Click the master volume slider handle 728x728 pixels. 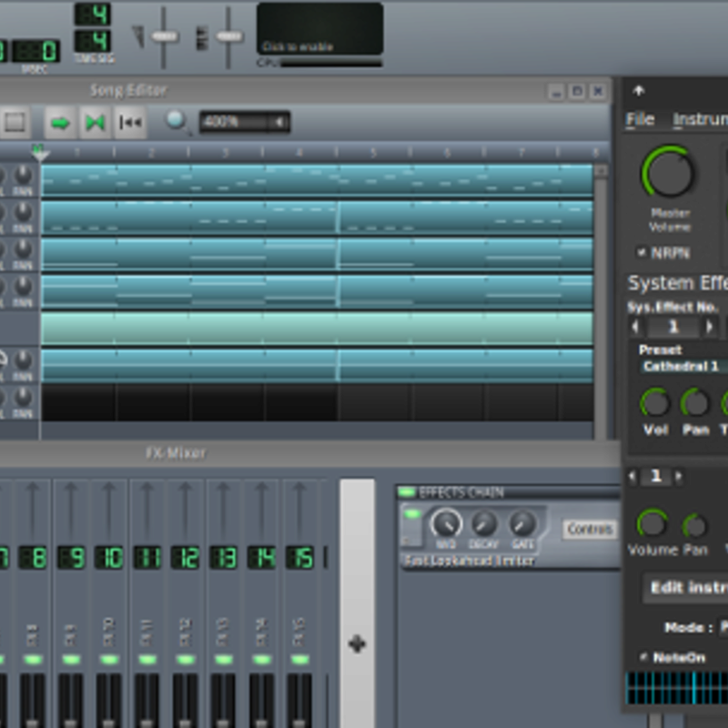[165, 36]
